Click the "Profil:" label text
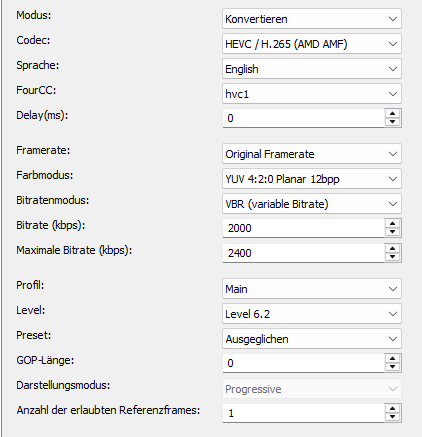This screenshot has height=437, width=422. (30, 285)
